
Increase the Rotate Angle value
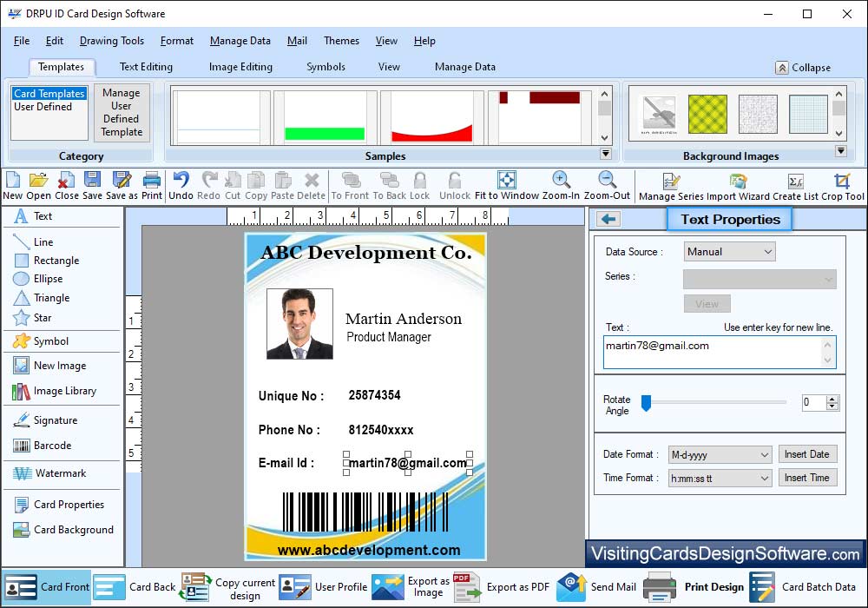(832, 400)
